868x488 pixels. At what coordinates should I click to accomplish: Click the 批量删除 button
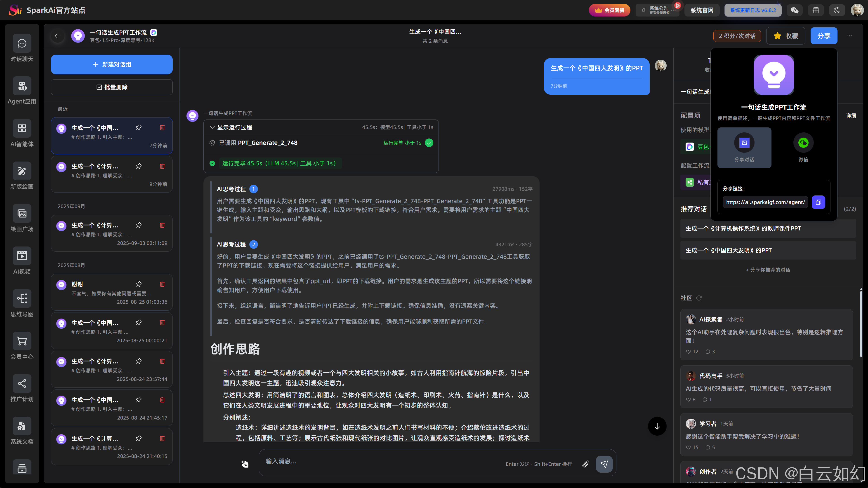click(111, 87)
